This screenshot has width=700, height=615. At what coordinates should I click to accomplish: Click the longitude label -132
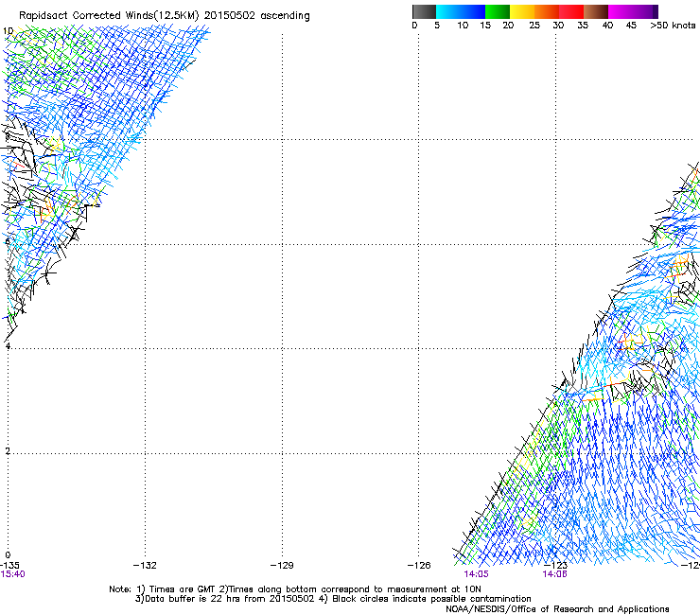[145, 566]
